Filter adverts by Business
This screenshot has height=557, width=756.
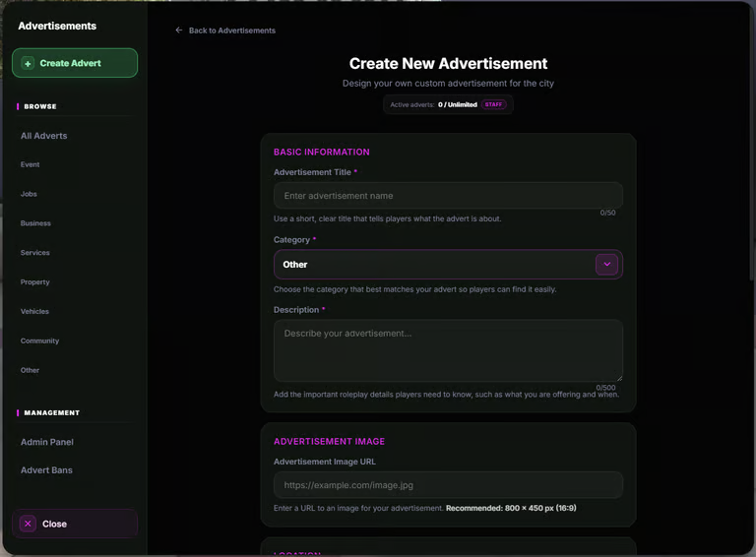point(35,223)
